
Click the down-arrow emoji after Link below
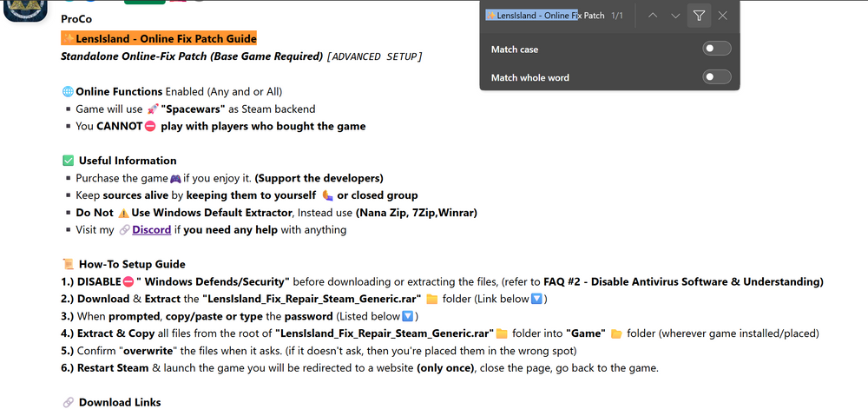[536, 300]
